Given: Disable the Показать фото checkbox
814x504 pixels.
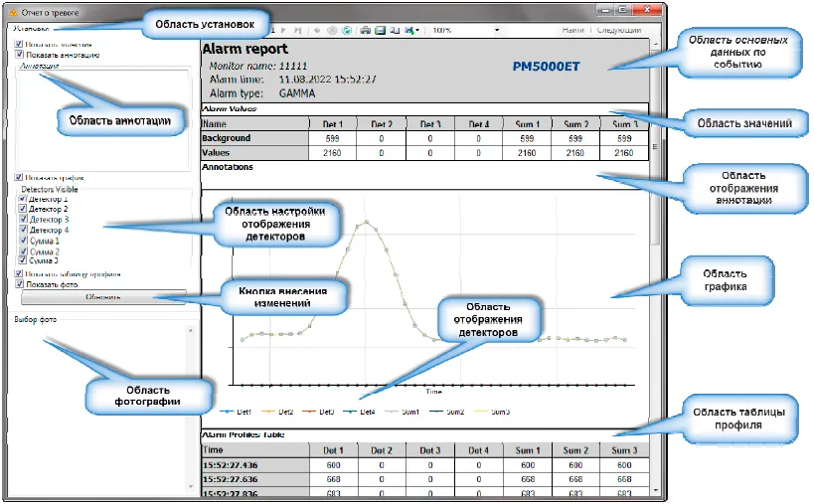Looking at the screenshot, I should [20, 283].
